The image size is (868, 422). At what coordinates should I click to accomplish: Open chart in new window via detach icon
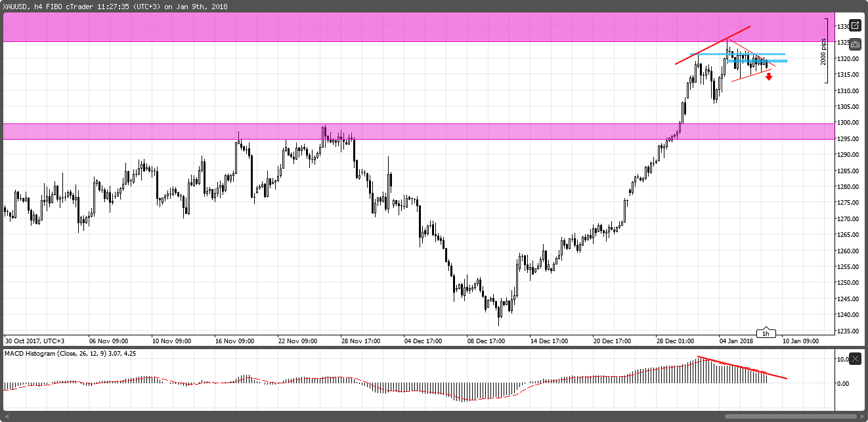click(x=854, y=26)
